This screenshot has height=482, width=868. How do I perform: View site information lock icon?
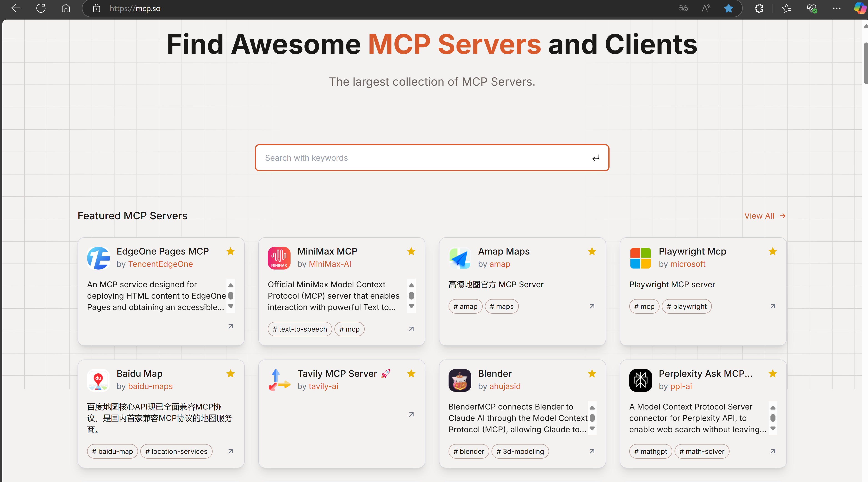click(97, 8)
